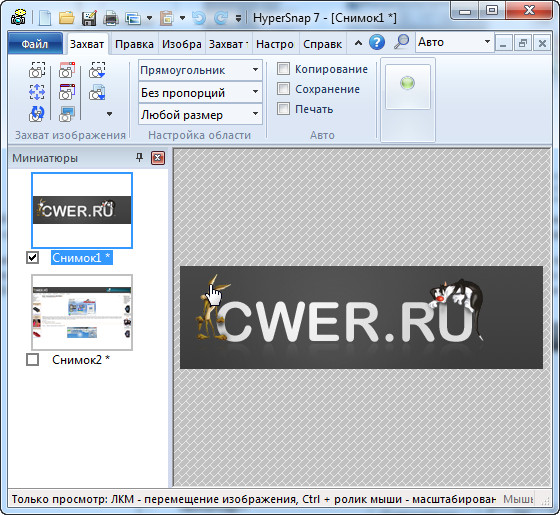
Task: Switch to the Правка tab
Action: (134, 44)
